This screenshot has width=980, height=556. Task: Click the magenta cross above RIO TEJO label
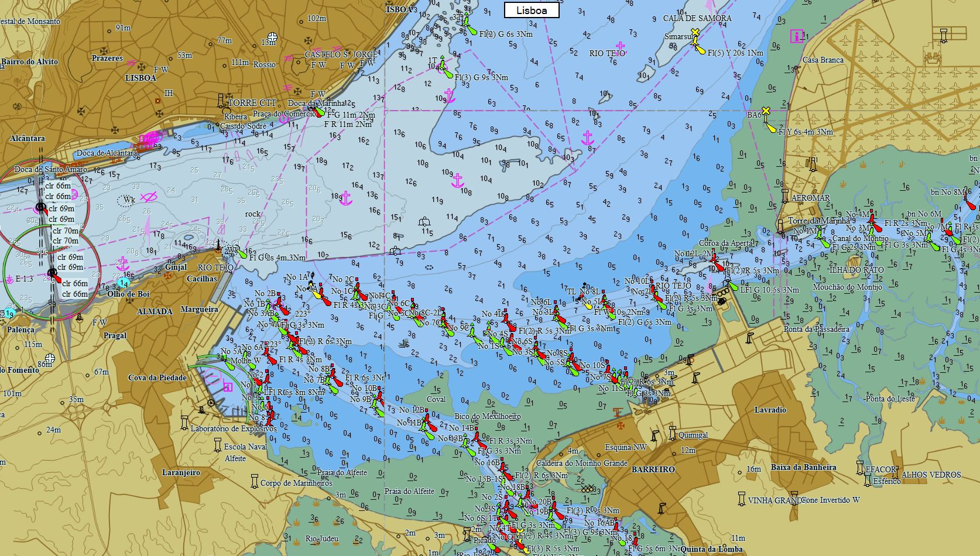point(620,45)
